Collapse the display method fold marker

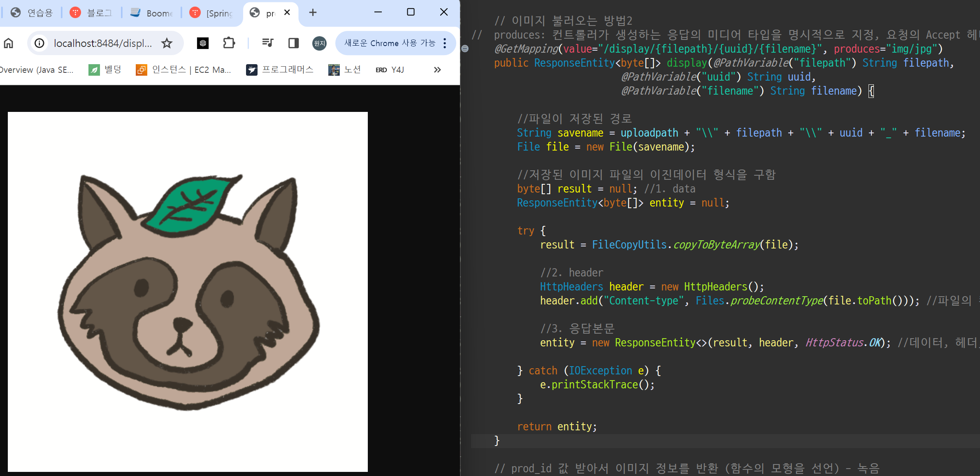465,49
